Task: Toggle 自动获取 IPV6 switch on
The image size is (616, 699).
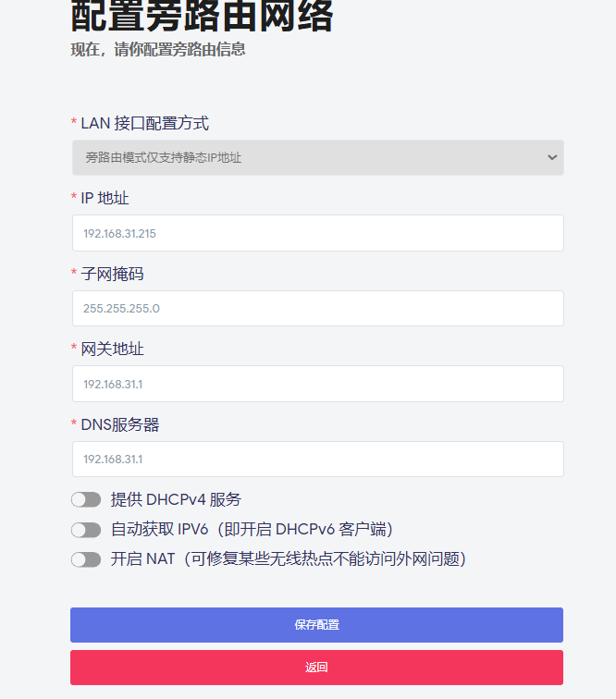Action: coord(86,530)
